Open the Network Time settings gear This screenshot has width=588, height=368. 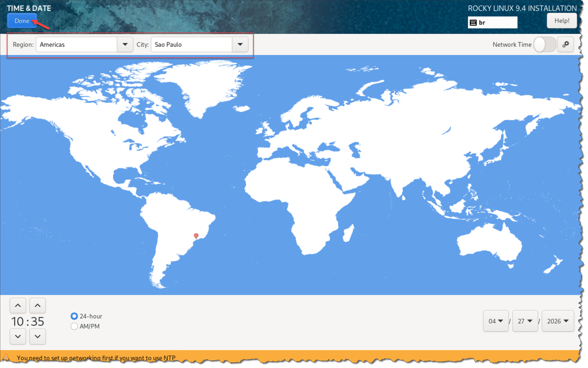coord(565,44)
